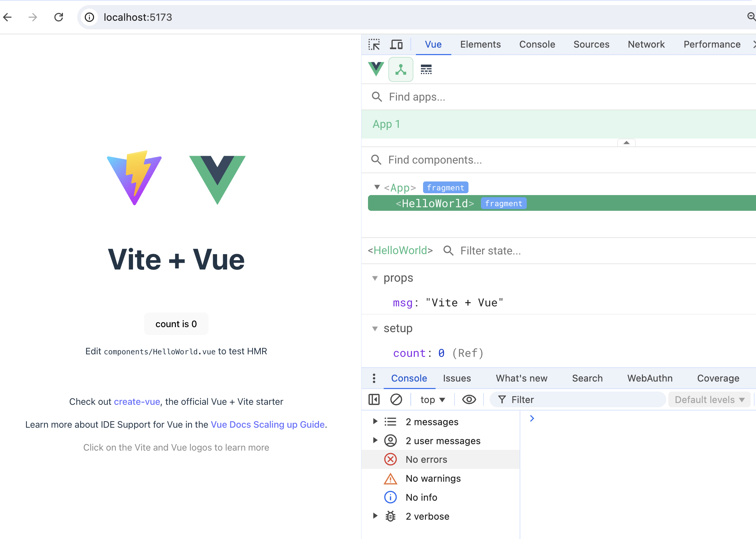Click the three-dot console settings menu
The height and width of the screenshot is (539, 756).
coord(374,378)
